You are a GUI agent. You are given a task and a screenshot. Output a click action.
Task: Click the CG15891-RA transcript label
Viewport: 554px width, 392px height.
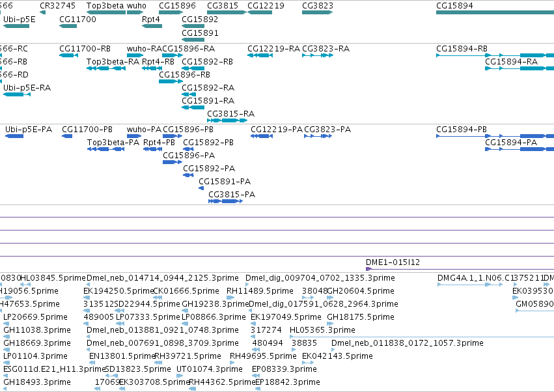tap(208, 101)
